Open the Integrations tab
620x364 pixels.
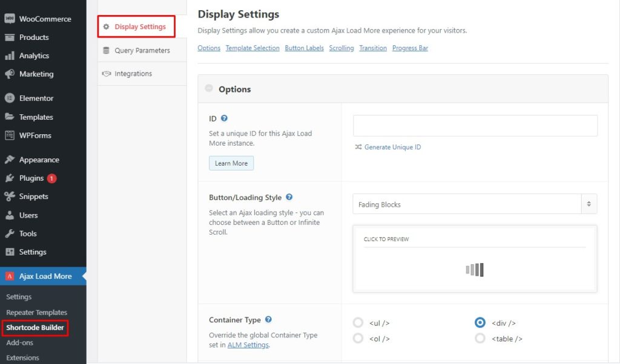pyautogui.click(x=142, y=73)
